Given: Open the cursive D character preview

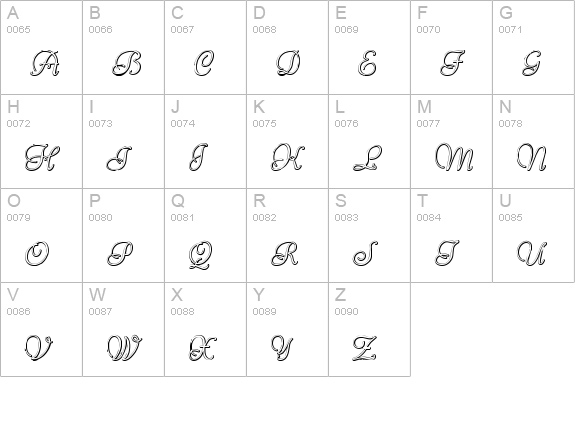Looking at the screenshot, I should click(289, 63).
